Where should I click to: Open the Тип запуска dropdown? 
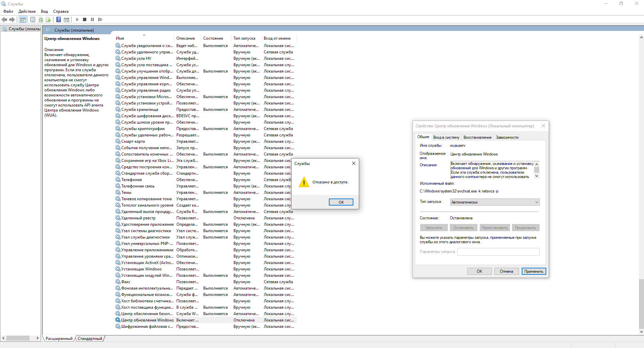495,202
